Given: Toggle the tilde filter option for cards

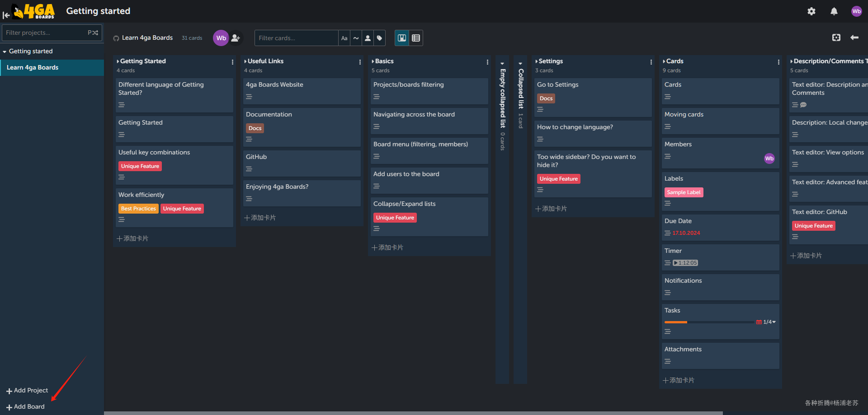Looking at the screenshot, I should click(356, 38).
